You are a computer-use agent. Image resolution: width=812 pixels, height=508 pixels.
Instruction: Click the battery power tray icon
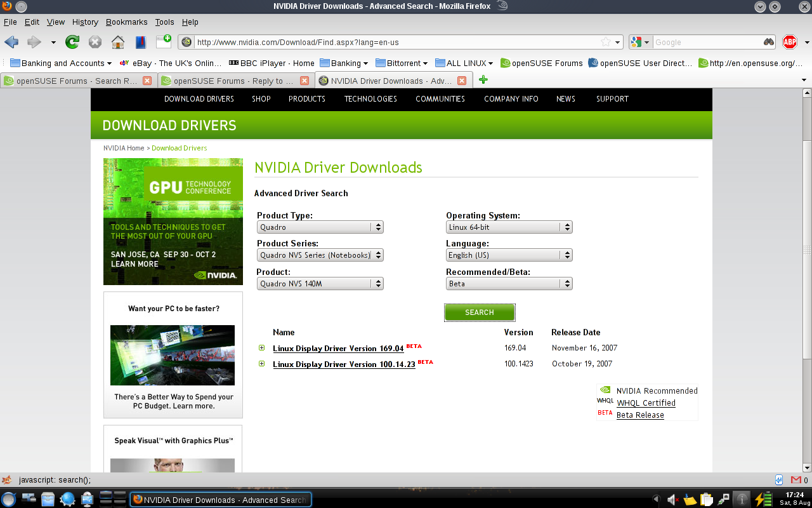tap(764, 500)
